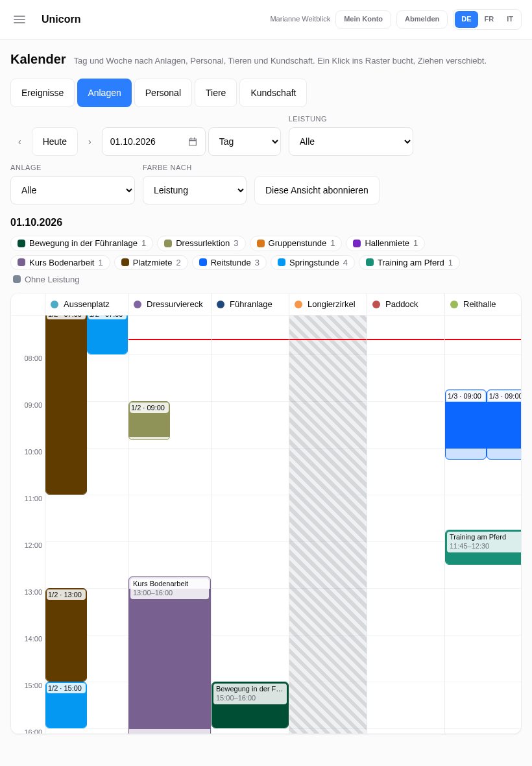Image resolution: width=532 pixels, height=766 pixels.
Task: Log out with the Abmelden button
Action: [x=422, y=19]
